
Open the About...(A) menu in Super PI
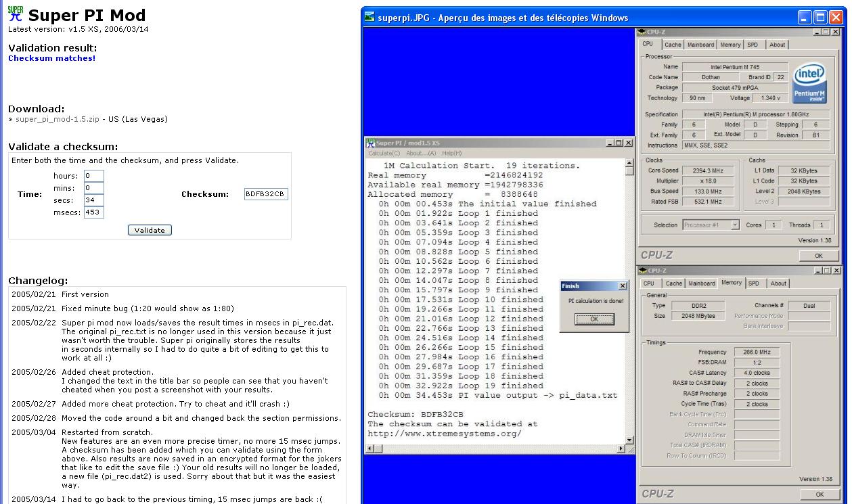click(421, 154)
